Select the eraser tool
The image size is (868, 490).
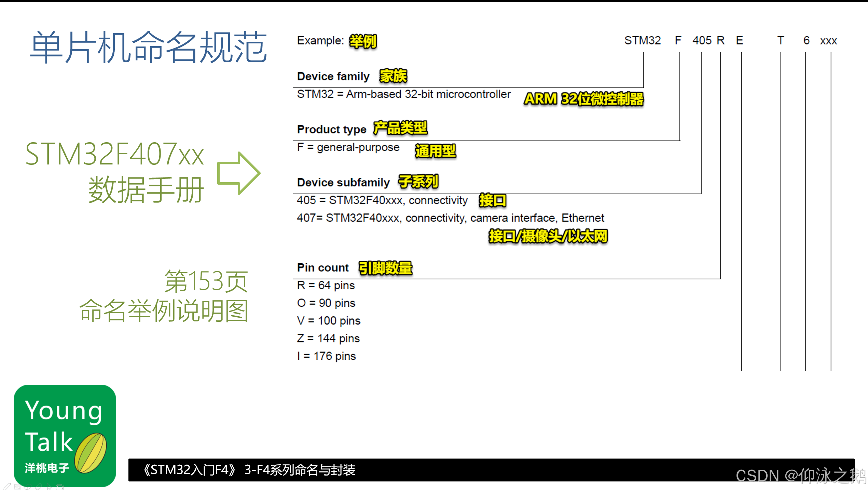click(x=39, y=487)
